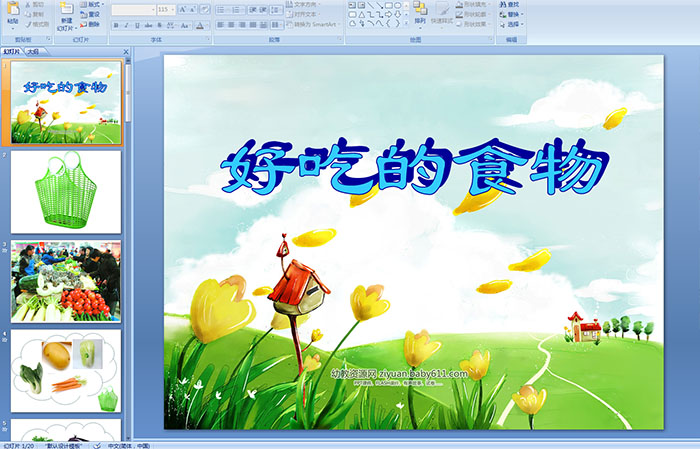The height and width of the screenshot is (449, 700).
Task: Select the Right Arrow shape
Action: coord(388,15)
